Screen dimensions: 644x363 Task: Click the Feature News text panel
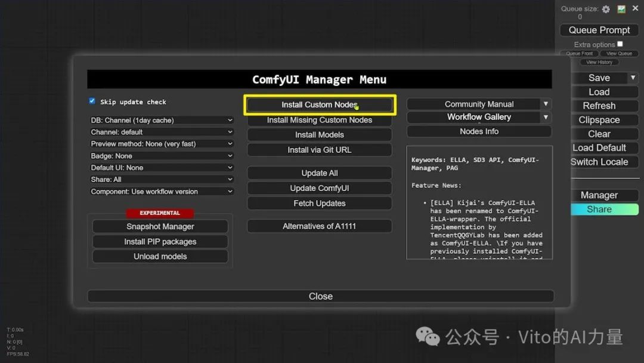click(479, 202)
